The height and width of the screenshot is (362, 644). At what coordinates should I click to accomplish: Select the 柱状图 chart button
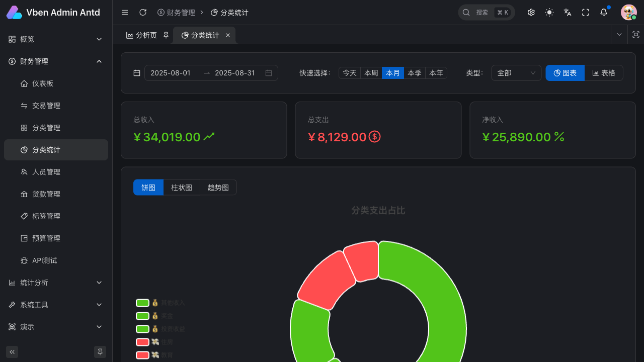coord(182,188)
